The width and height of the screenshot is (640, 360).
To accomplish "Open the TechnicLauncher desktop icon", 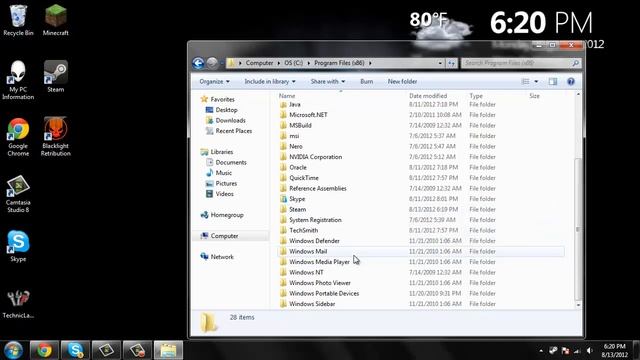I will [18, 304].
